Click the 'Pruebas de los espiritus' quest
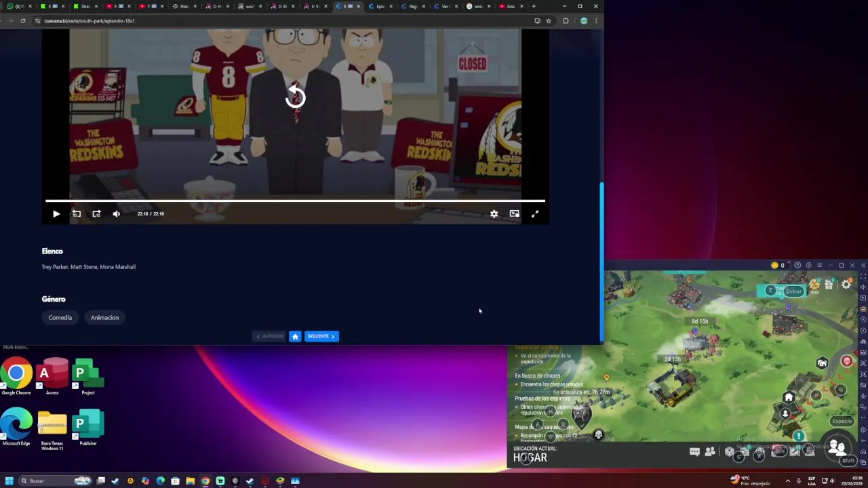 click(542, 399)
